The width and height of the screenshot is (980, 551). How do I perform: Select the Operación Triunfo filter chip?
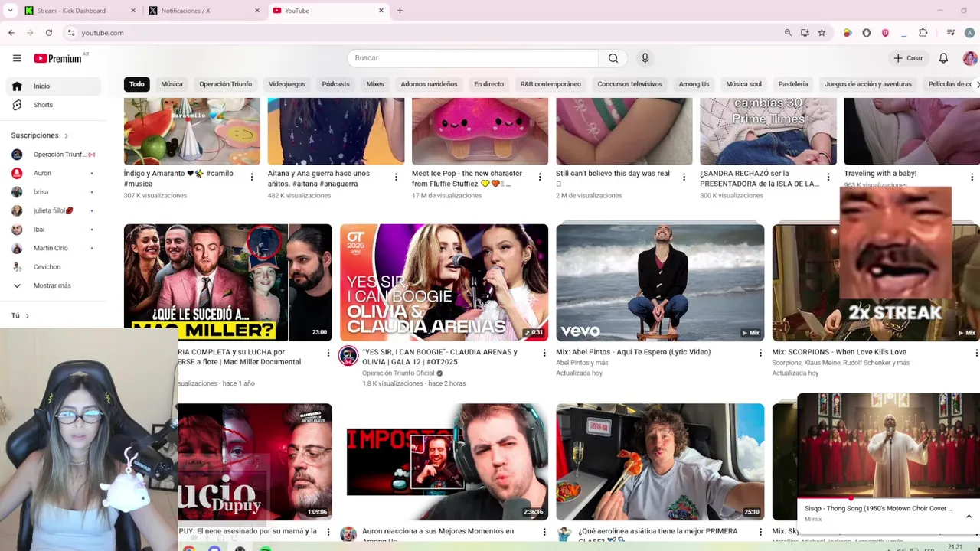[225, 84]
